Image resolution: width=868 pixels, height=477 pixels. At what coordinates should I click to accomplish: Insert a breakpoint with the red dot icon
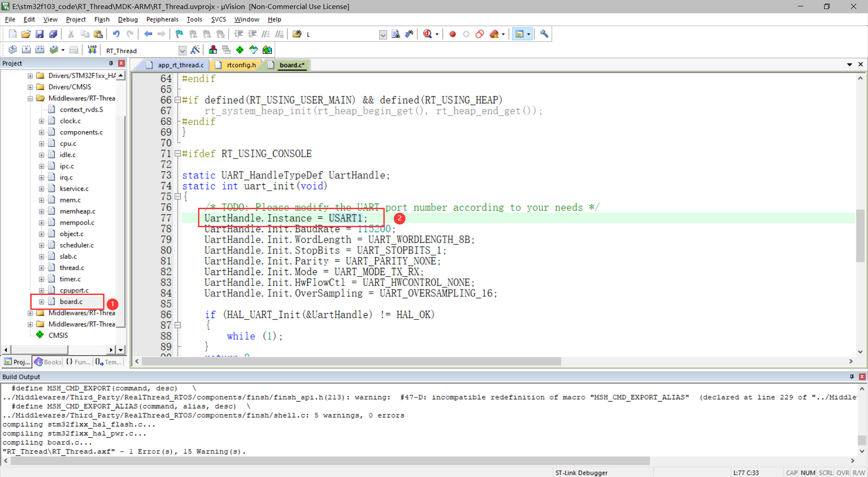453,34
